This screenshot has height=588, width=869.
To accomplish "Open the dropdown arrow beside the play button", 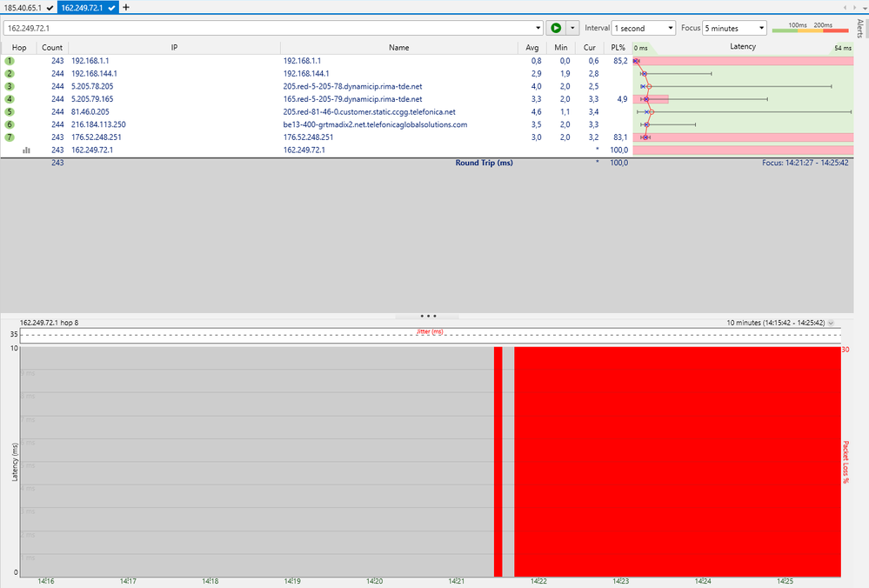I will click(x=572, y=29).
